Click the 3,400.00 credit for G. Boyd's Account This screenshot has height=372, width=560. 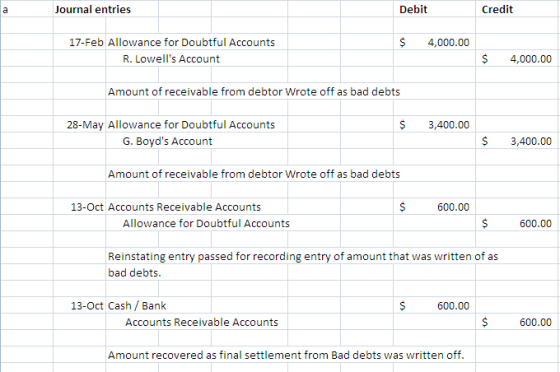[531, 141]
